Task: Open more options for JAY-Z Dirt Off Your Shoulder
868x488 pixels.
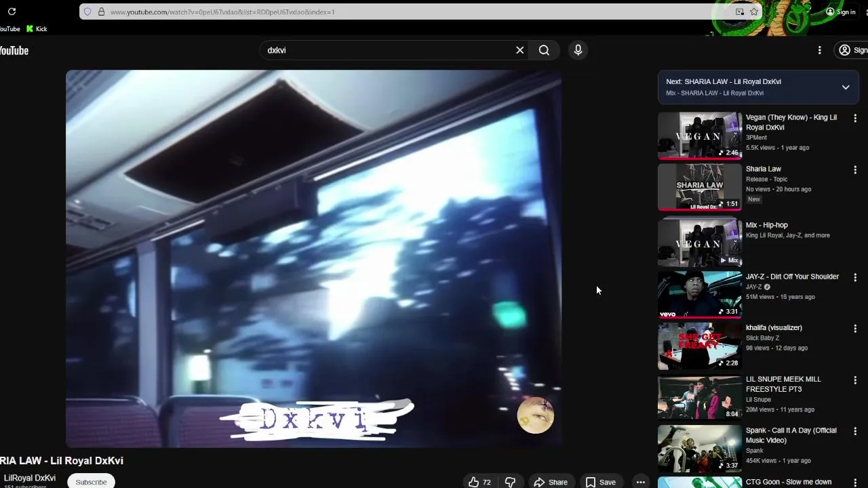Action: (x=855, y=277)
